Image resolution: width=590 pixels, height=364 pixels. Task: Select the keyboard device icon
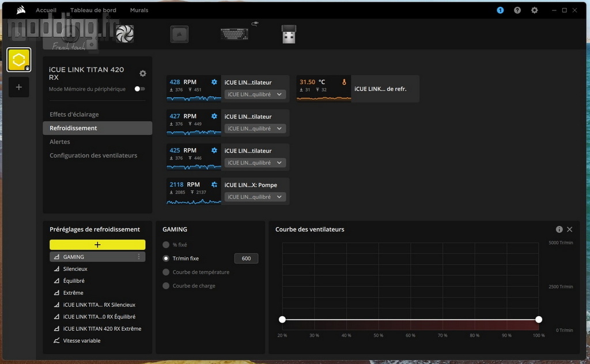point(235,34)
